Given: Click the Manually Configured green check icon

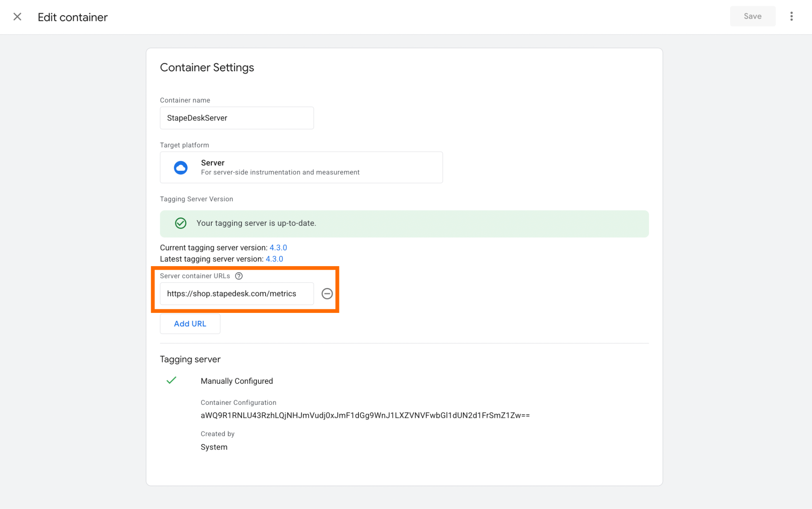Looking at the screenshot, I should click(171, 380).
